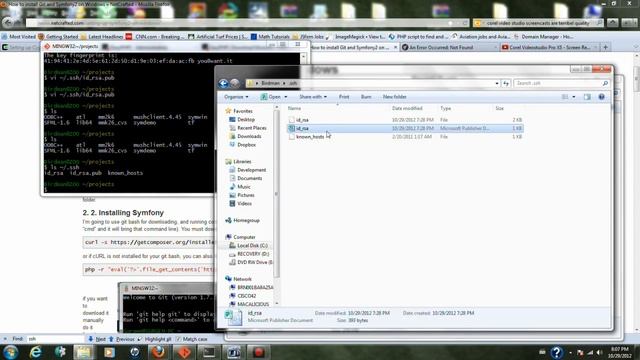This screenshot has width=640, height=360.
Task: Click Burn in Explorer toolbar
Action: 366,97
